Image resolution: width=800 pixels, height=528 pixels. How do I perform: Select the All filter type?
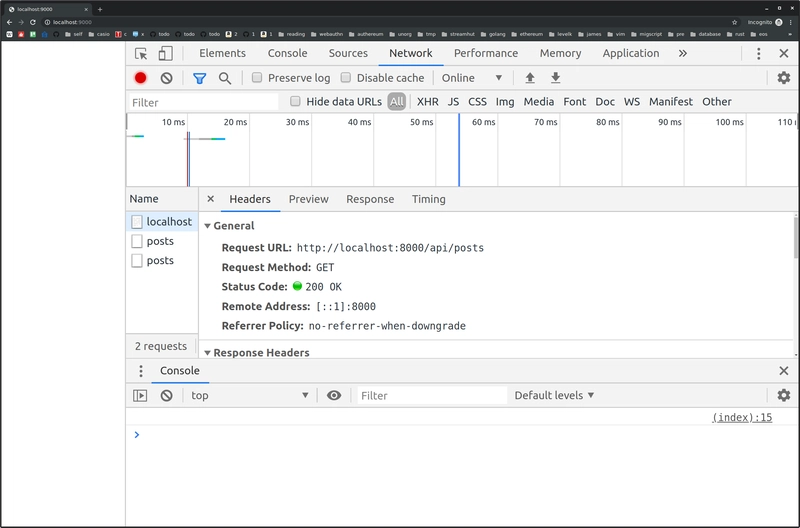click(396, 102)
